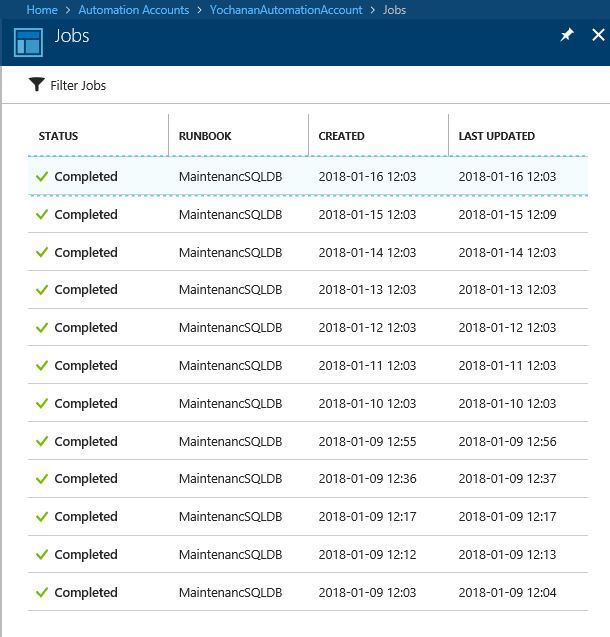Click green checkmark of 2018-01-09 12:03 job
The height and width of the screenshot is (637, 610).
coord(42,592)
